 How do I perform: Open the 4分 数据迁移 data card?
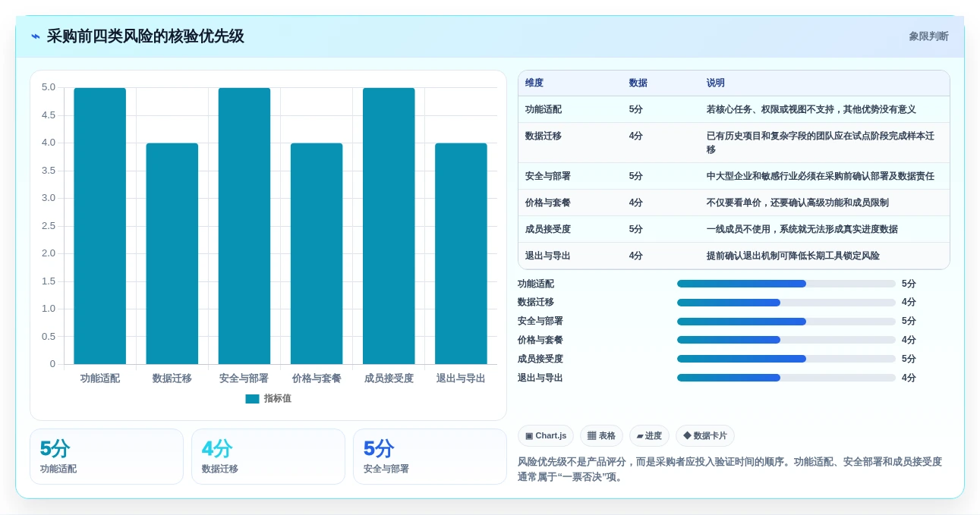click(x=268, y=457)
